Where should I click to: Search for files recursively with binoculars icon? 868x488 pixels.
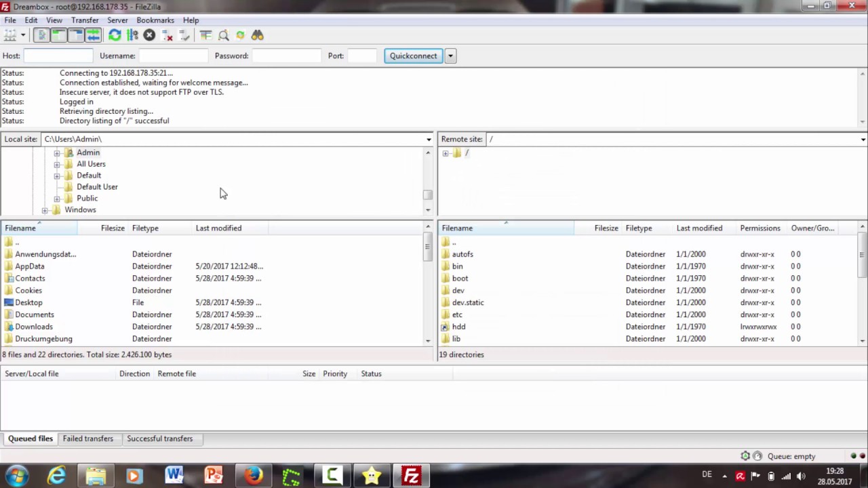point(258,35)
